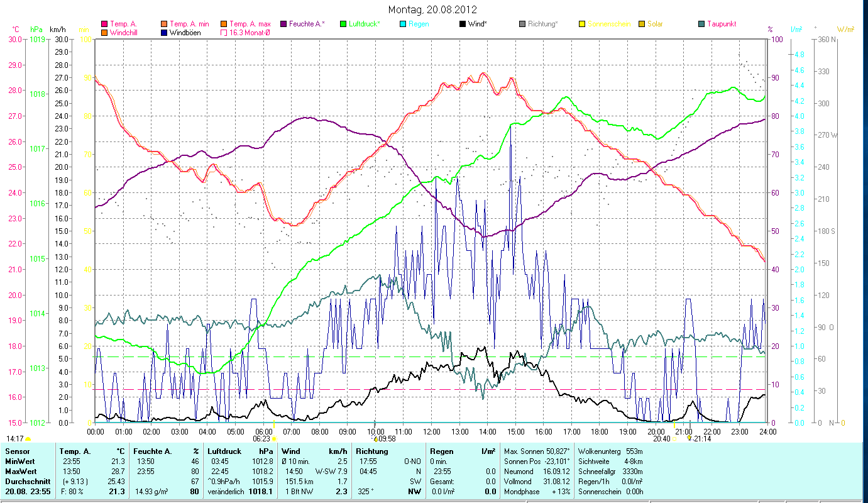Toggle the Taupunkt legend square

point(701,24)
